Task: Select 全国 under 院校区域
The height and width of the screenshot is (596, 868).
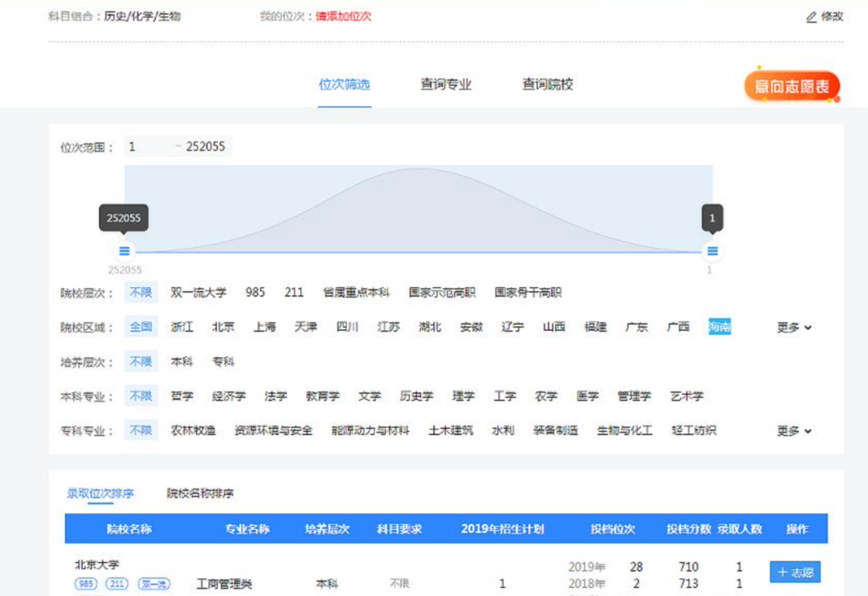Action: [x=140, y=327]
